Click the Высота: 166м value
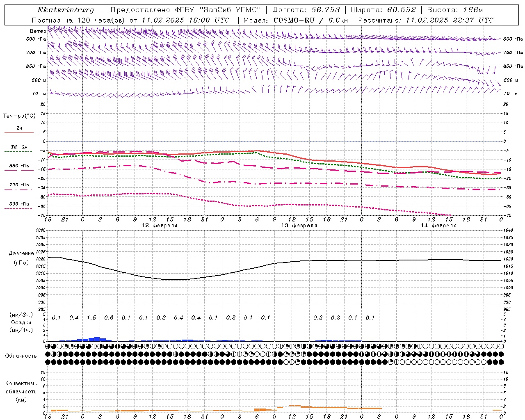The image size is (525, 420). point(455,10)
